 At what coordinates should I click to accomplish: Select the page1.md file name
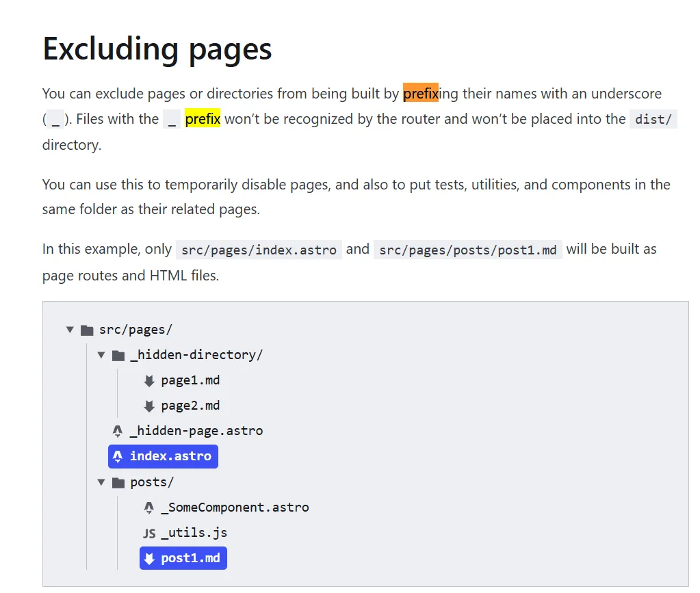190,380
